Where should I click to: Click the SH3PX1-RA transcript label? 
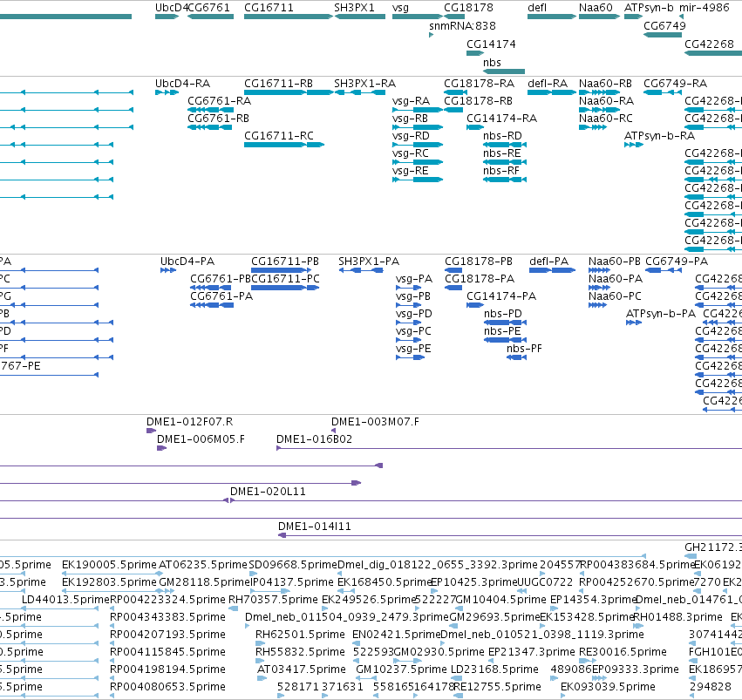(364, 83)
